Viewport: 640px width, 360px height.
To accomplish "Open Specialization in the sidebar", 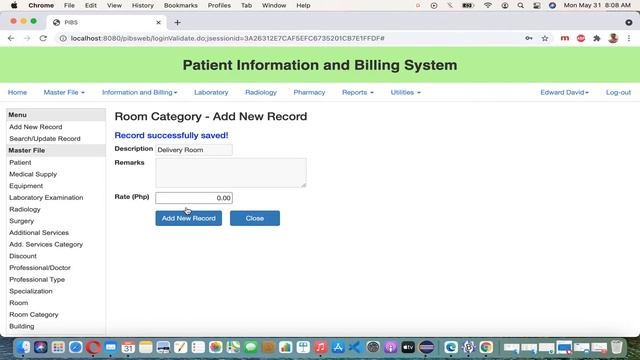I will click(x=31, y=291).
